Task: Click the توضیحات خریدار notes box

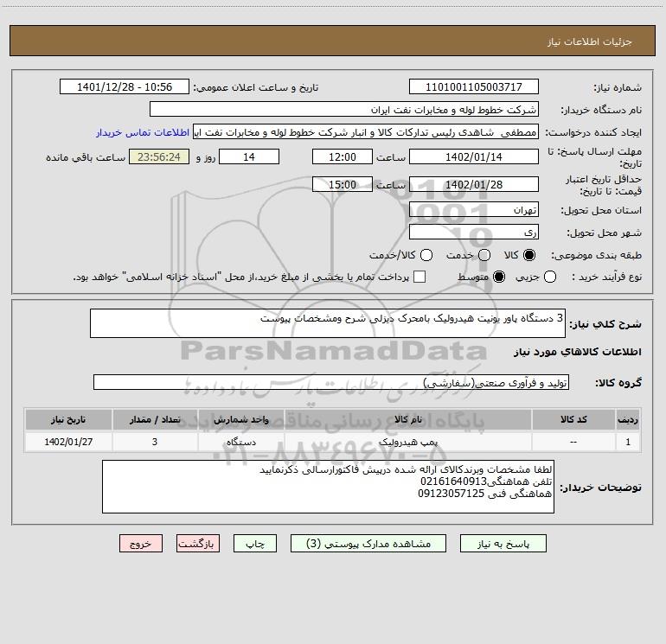Action: (x=328, y=487)
